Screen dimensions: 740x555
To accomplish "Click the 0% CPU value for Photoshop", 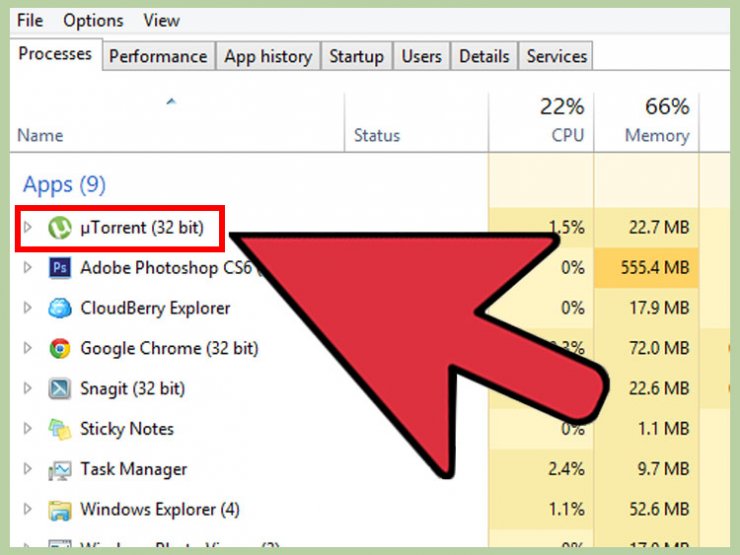I will pos(573,268).
